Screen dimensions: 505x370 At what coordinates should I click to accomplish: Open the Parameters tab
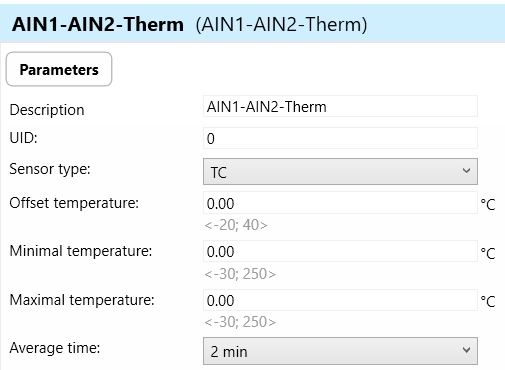pyautogui.click(x=59, y=69)
